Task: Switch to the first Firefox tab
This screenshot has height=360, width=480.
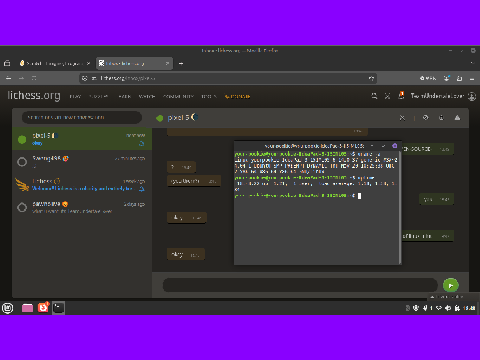Action: [54, 63]
